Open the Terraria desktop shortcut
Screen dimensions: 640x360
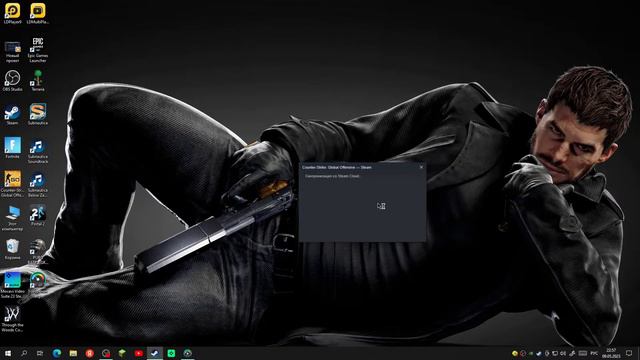38,81
